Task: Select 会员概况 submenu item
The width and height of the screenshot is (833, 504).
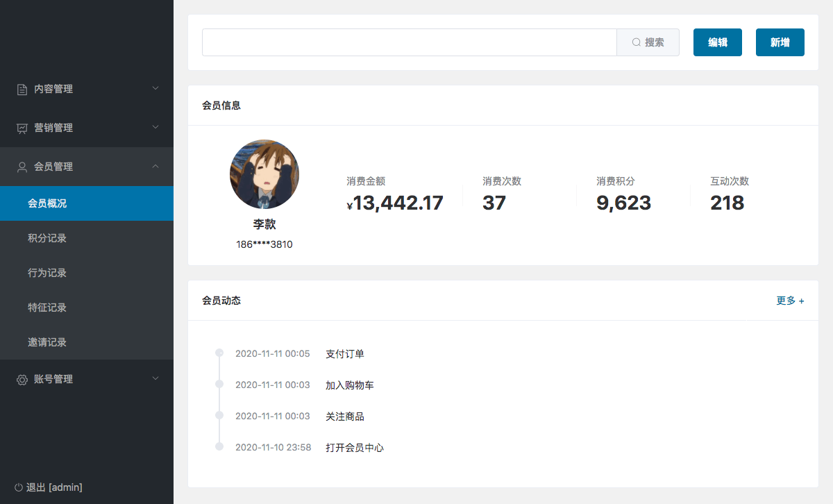Action: (x=87, y=203)
